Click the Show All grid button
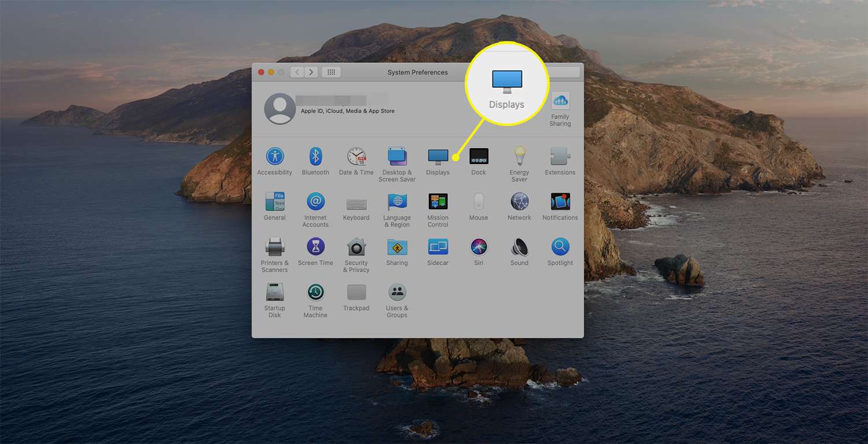This screenshot has width=868, height=444. (331, 72)
